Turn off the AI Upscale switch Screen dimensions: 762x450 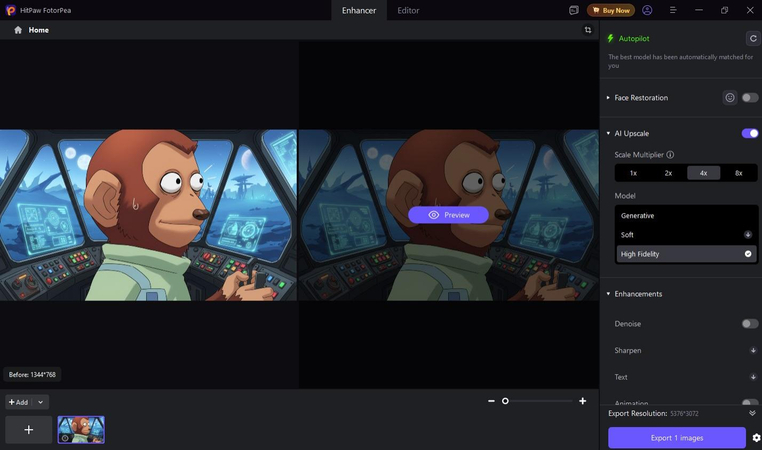[x=750, y=133]
